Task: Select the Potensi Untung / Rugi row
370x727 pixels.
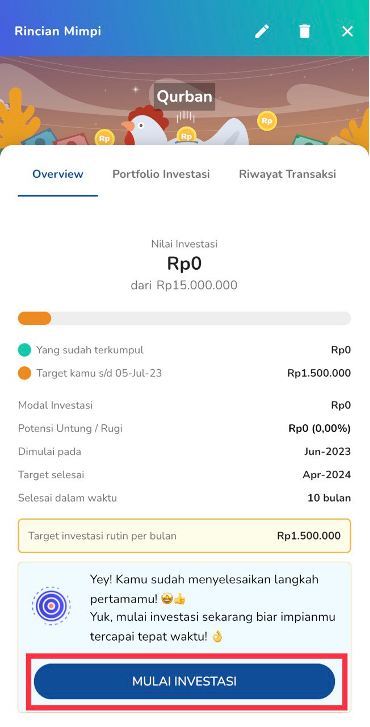Action: pos(185,428)
